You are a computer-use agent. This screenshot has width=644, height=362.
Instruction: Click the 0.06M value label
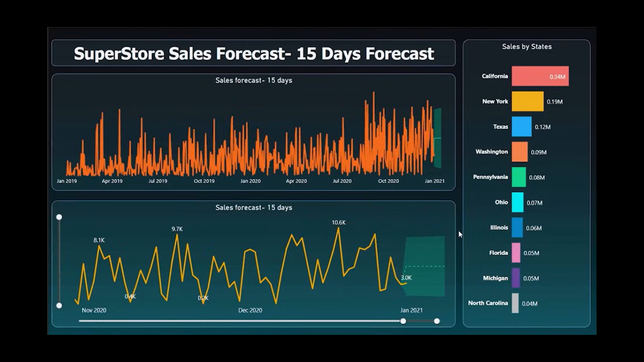click(534, 228)
